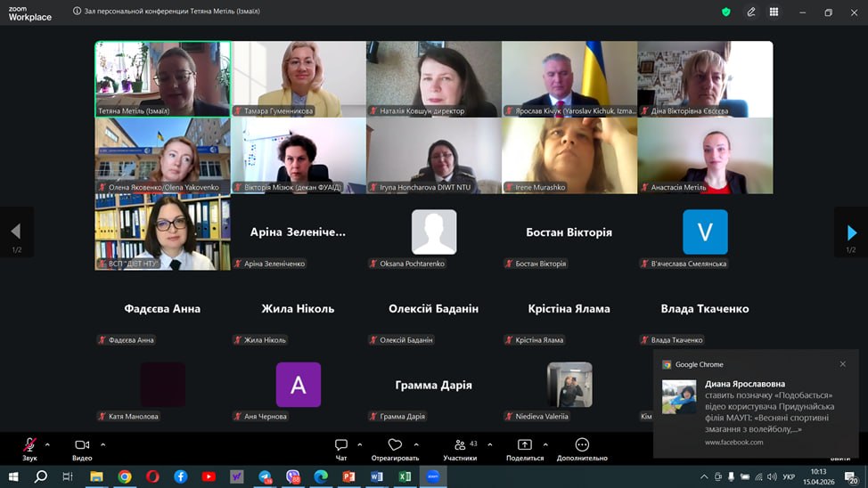Expand audio options arrow next to Звук
868x488 pixels.
(47, 444)
